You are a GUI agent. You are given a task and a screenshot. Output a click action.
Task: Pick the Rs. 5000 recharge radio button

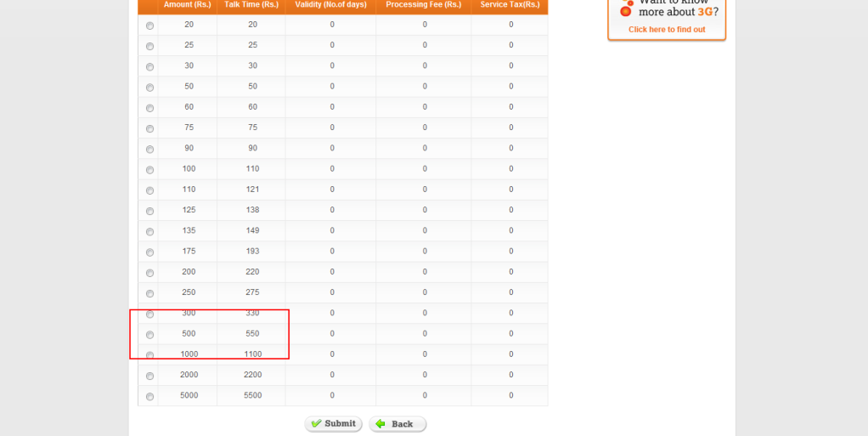point(150,396)
